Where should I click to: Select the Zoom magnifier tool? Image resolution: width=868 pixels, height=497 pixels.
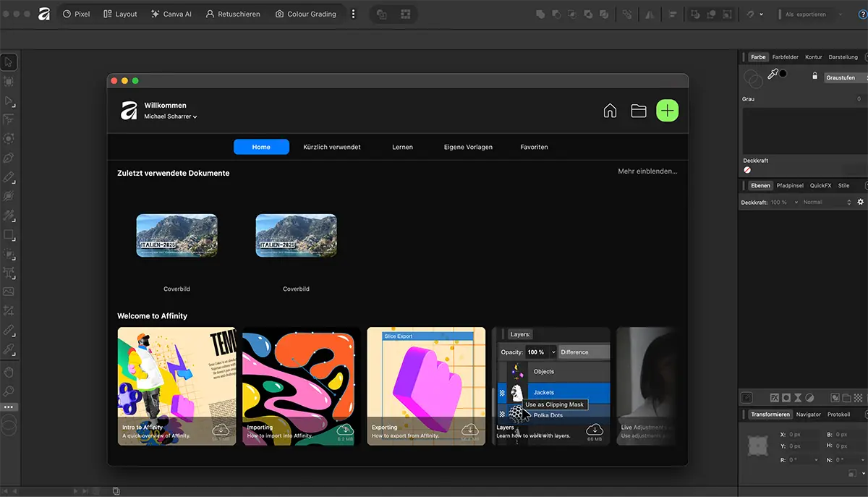(x=9, y=391)
